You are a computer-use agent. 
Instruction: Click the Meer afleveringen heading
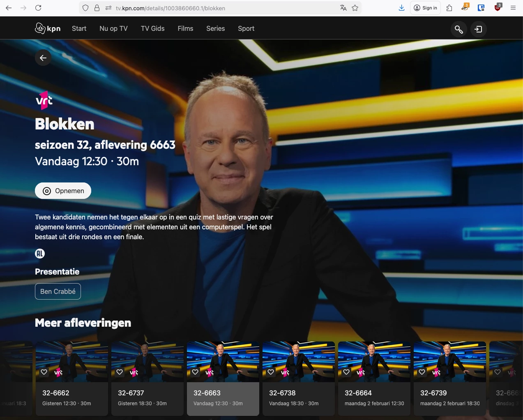pyautogui.click(x=83, y=323)
